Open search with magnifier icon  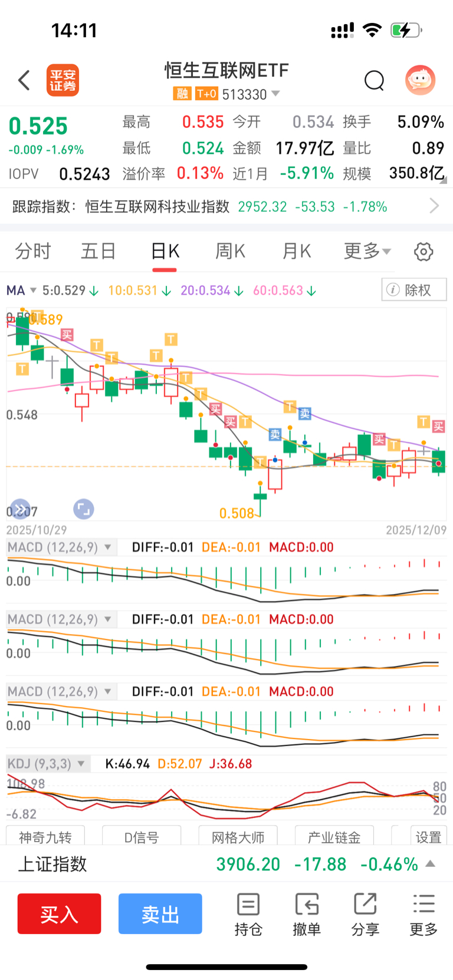tap(374, 80)
